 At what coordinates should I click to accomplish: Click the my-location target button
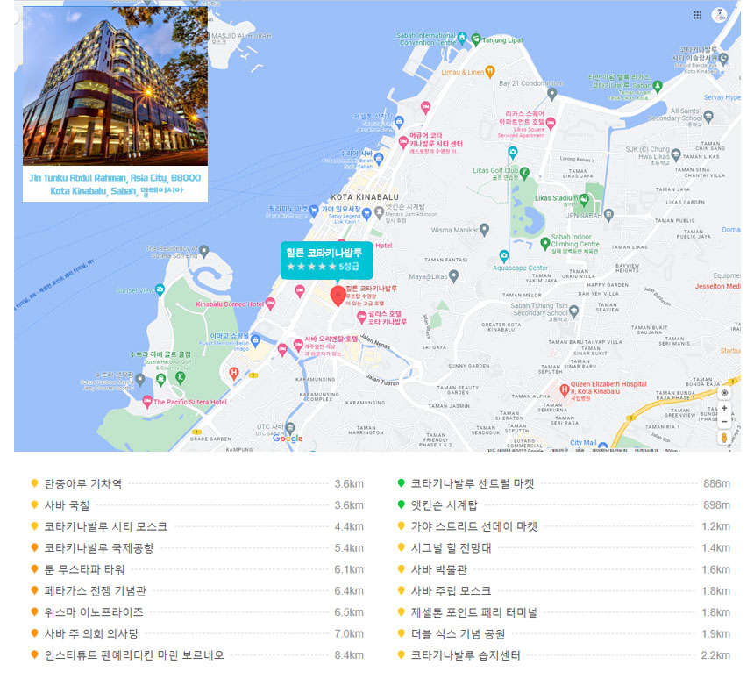point(724,393)
